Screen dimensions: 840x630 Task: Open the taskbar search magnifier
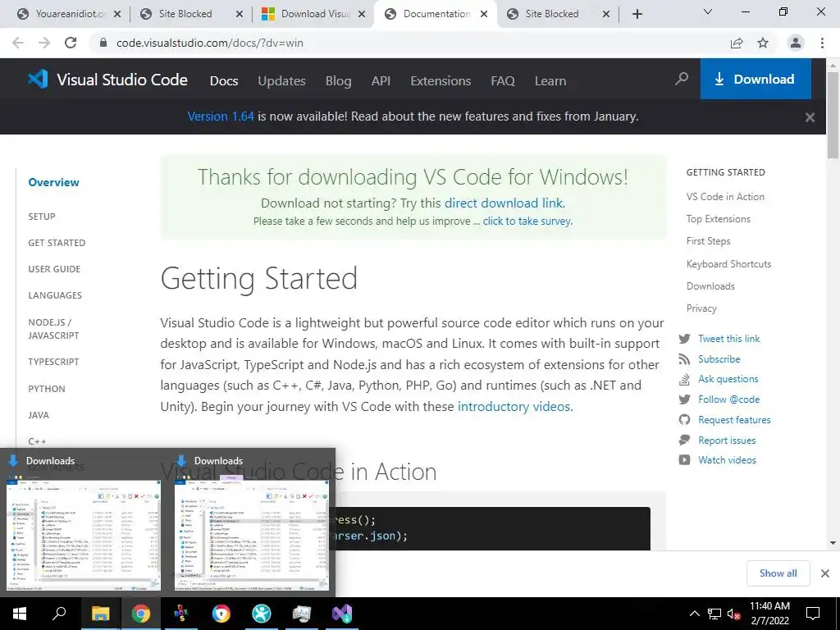click(x=59, y=614)
